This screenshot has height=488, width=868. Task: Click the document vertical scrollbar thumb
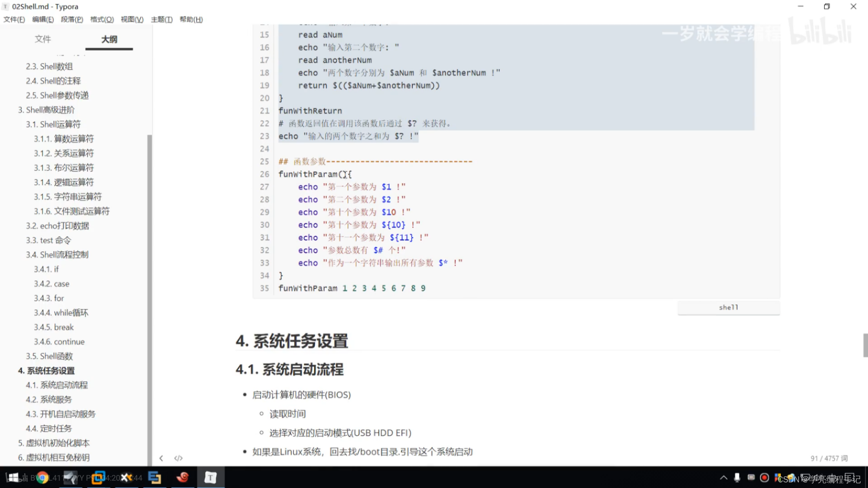[865, 345]
